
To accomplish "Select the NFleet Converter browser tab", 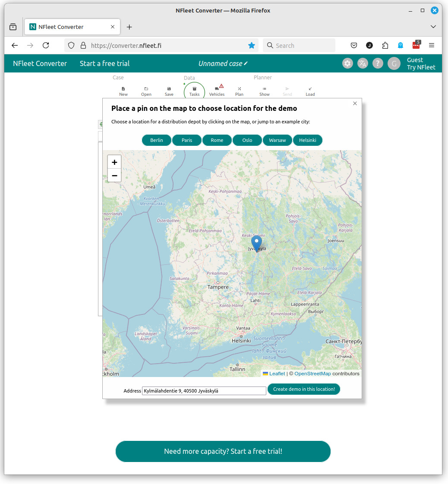I will click(72, 27).
